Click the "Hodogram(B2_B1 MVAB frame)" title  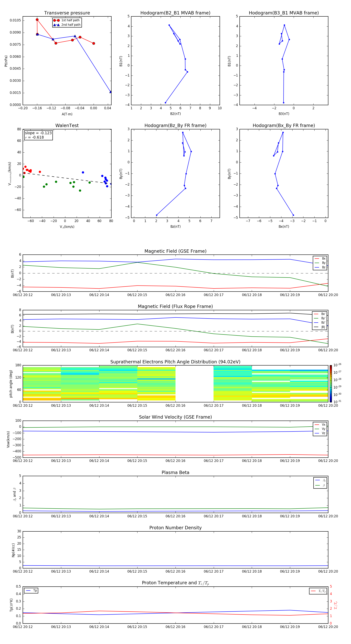[x=175, y=13]
